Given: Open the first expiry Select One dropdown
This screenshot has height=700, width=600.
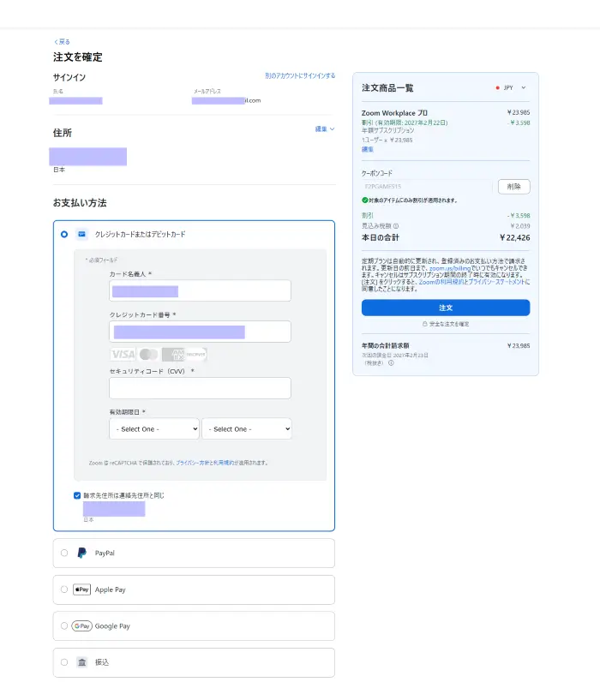Looking at the screenshot, I should click(x=154, y=428).
